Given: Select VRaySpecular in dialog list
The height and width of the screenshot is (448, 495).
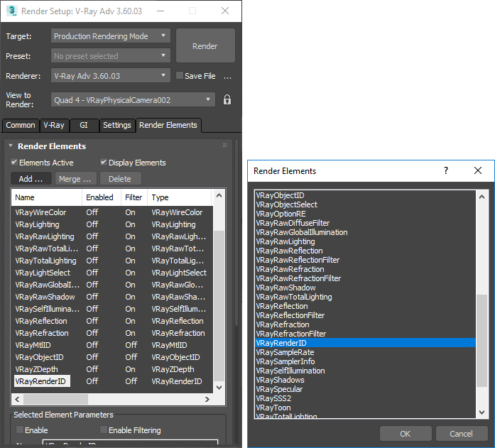Looking at the screenshot, I should (365, 389).
